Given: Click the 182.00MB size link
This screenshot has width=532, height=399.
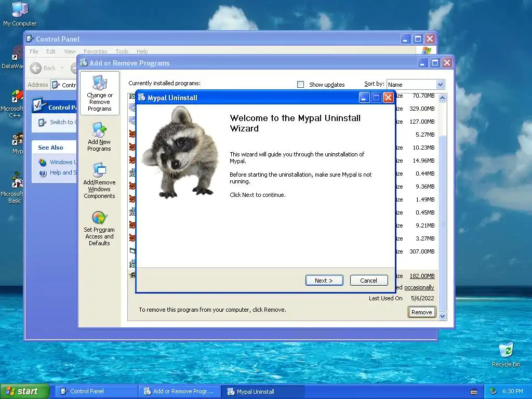Looking at the screenshot, I should (x=422, y=276).
